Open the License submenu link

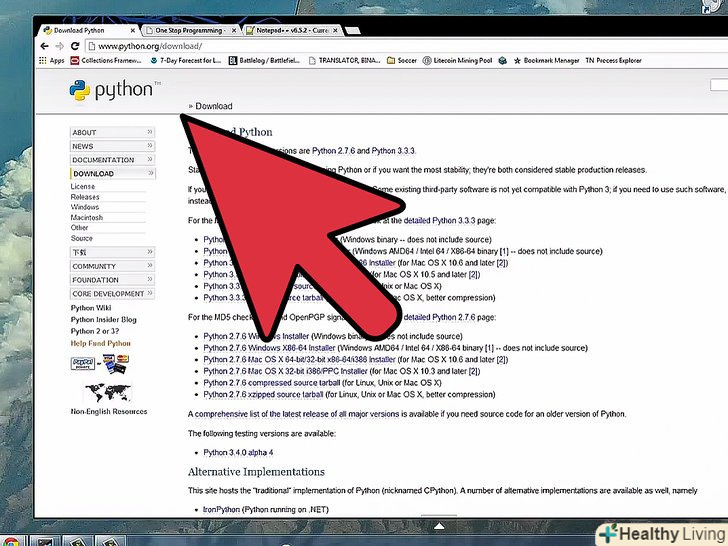pyautogui.click(x=83, y=186)
